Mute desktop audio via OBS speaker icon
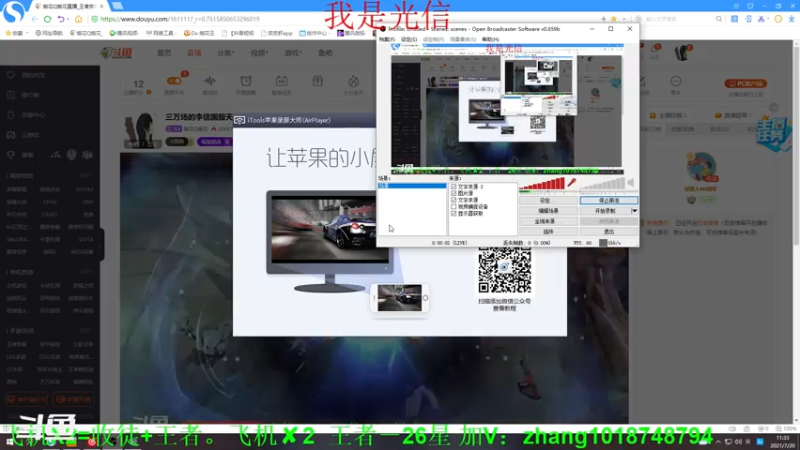Image resolution: width=800 pixels, height=450 pixels. click(x=631, y=183)
